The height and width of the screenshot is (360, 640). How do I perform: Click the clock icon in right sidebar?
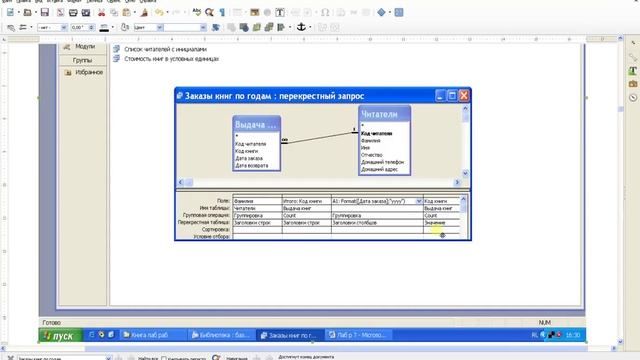click(x=633, y=98)
